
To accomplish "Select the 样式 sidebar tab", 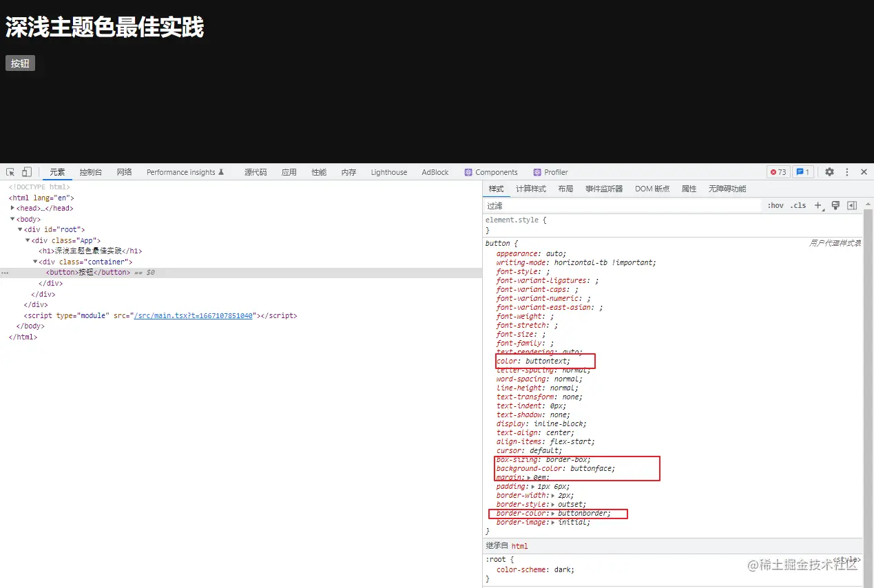I will [496, 189].
